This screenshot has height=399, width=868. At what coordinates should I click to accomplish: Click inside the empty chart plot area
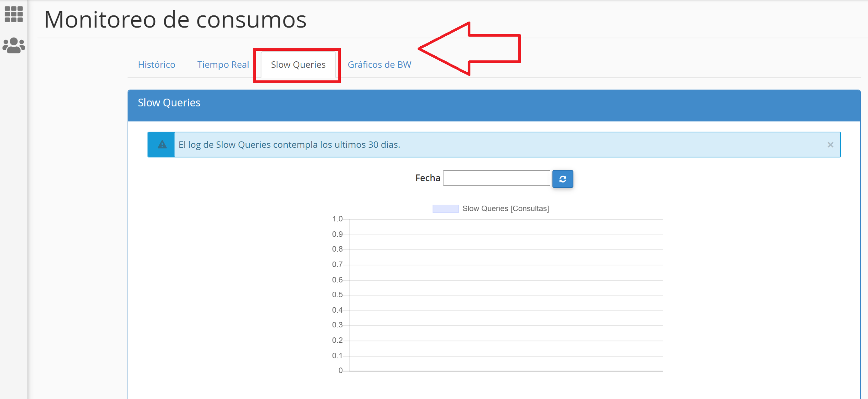pyautogui.click(x=506, y=295)
